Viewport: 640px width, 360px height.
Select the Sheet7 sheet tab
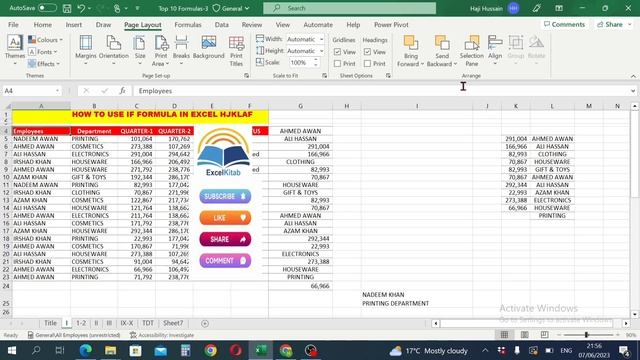click(x=173, y=323)
